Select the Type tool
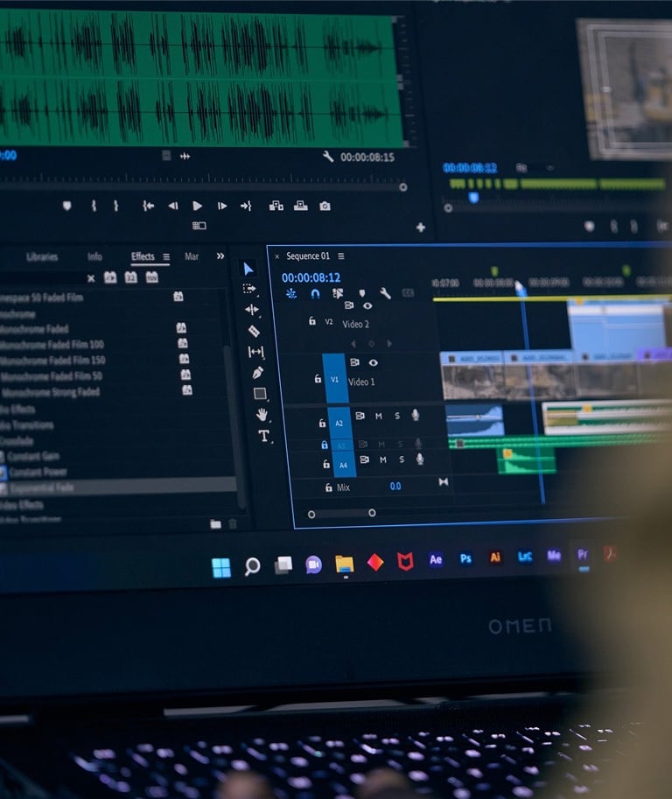Image resolution: width=672 pixels, height=799 pixels. tap(263, 436)
